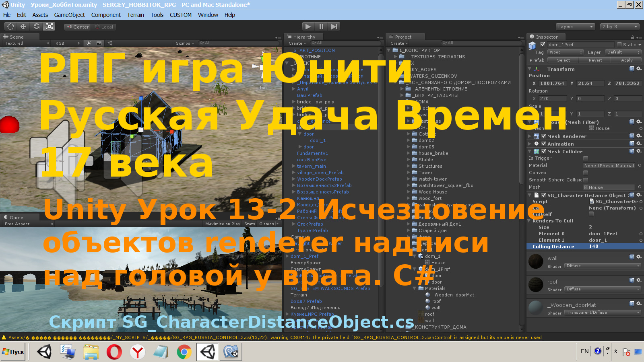Select the Rotate tool in the toolbar
Screen dimensions: 644x362
pos(37,27)
